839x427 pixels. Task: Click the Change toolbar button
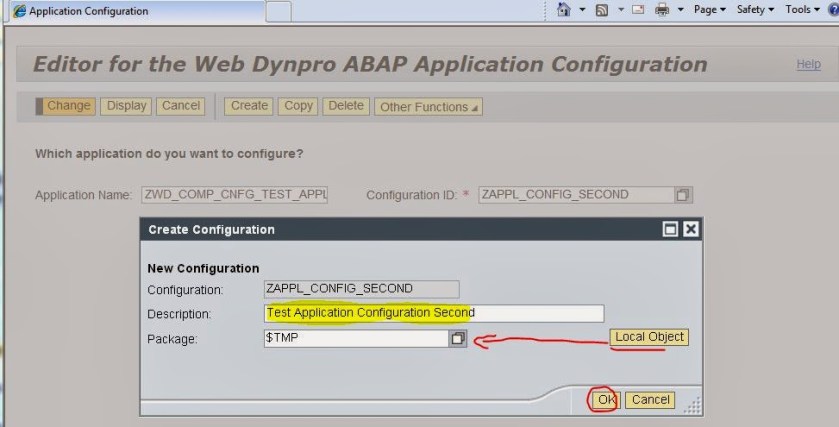pyautogui.click(x=66, y=106)
